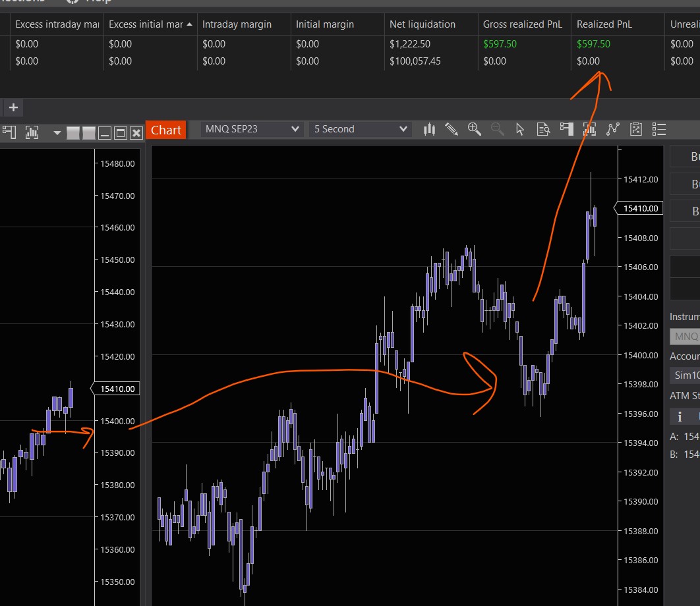Toggle the Chart Trader panel icon
Screen dimensions: 700x606
click(566, 129)
